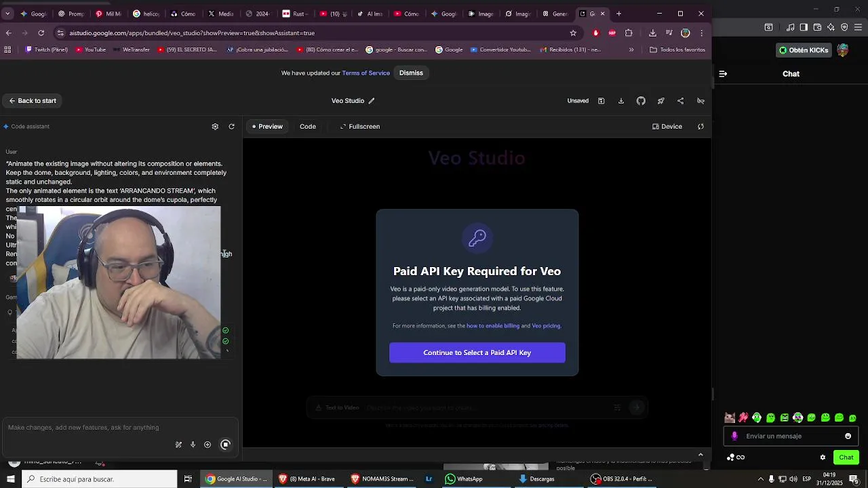Show hidden system tray icons

pyautogui.click(x=760, y=479)
